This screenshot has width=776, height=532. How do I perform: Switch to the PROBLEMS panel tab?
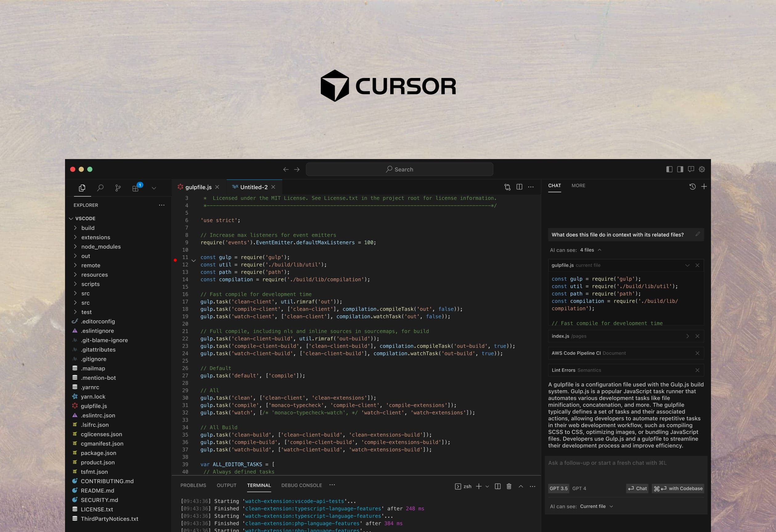(x=193, y=485)
